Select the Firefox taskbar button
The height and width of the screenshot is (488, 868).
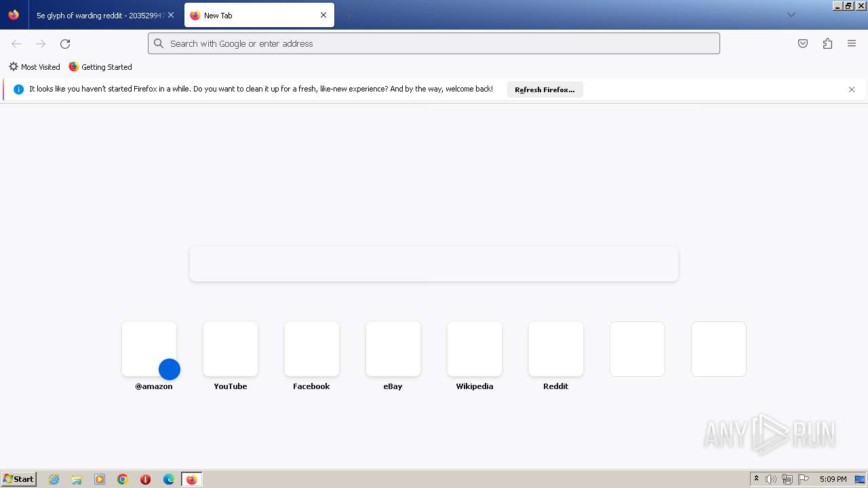191,479
